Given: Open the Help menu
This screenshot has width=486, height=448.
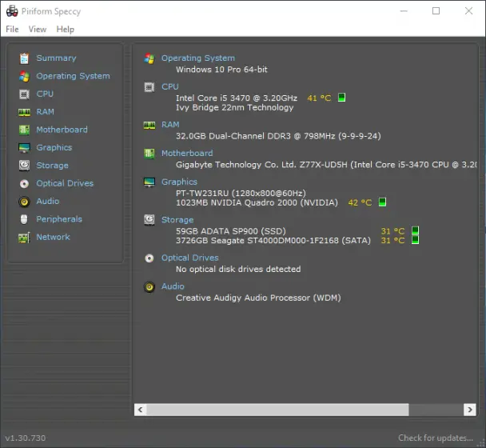Looking at the screenshot, I should 66,29.
